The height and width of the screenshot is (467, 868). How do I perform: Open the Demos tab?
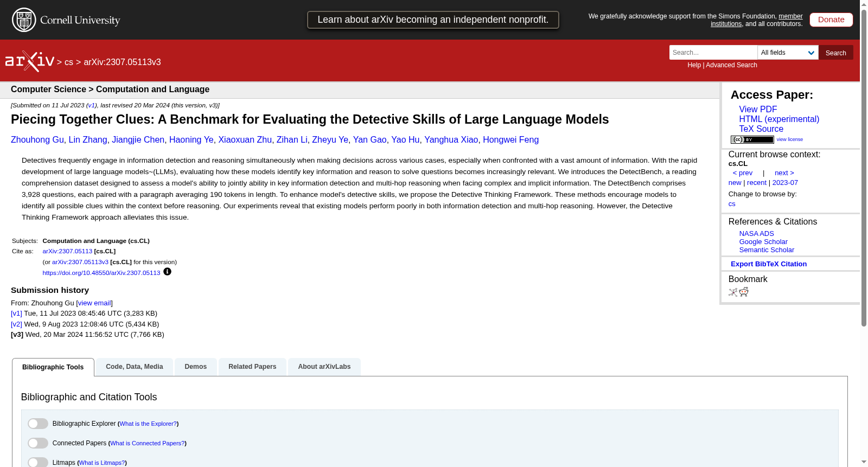[196, 367]
